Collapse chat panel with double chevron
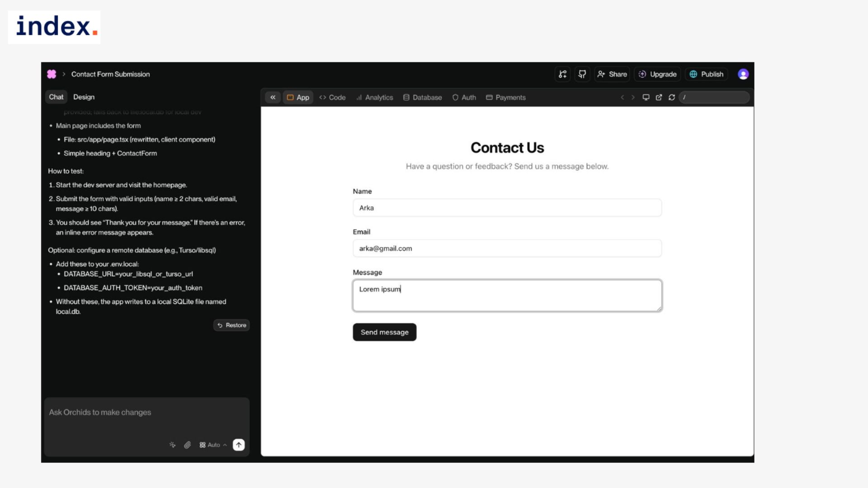 coord(273,97)
